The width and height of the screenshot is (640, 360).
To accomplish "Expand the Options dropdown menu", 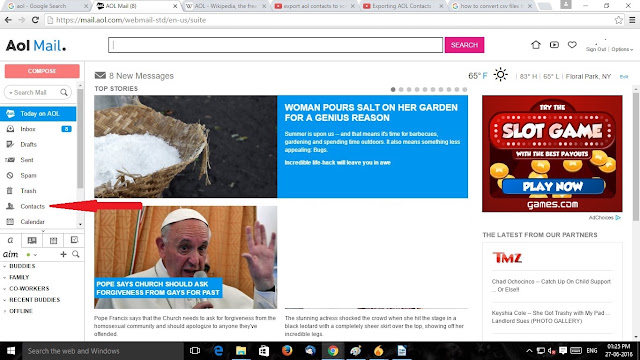I will coord(622,49).
